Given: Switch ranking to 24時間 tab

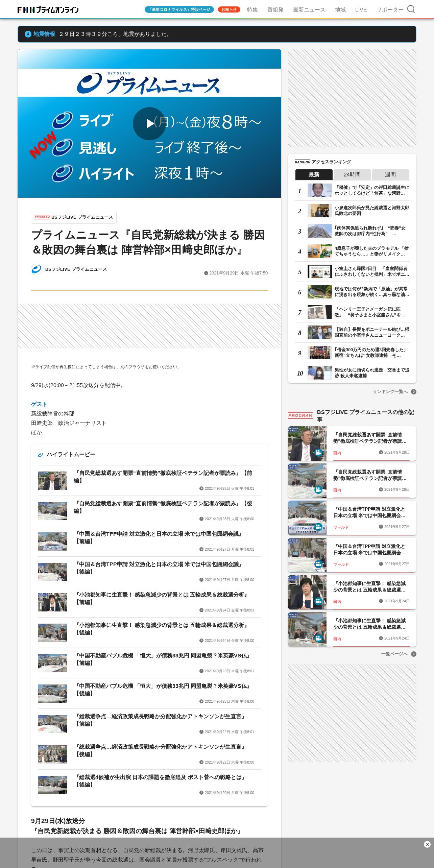Looking at the screenshot, I should pyautogui.click(x=352, y=174).
